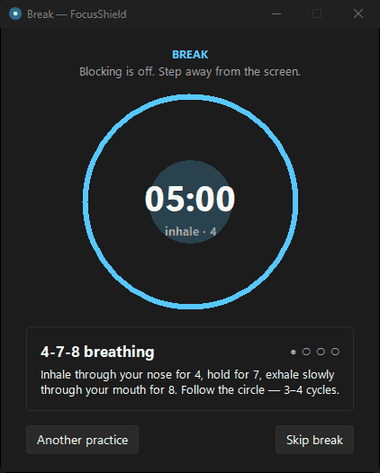The width and height of the screenshot is (380, 473).
Task: Skip the break with Skip break button
Action: tap(314, 440)
